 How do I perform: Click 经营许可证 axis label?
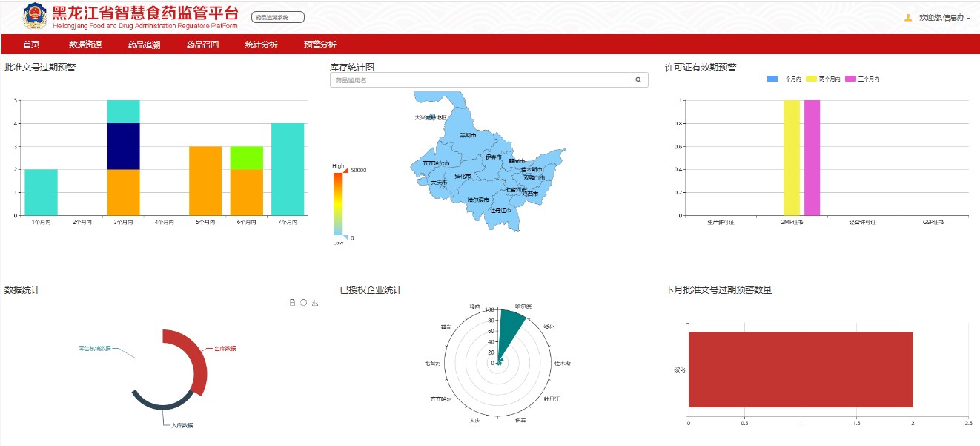click(x=862, y=222)
